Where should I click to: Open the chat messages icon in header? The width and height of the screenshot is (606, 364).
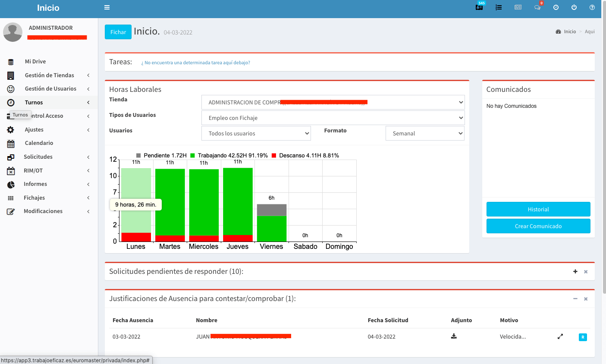(x=537, y=7)
